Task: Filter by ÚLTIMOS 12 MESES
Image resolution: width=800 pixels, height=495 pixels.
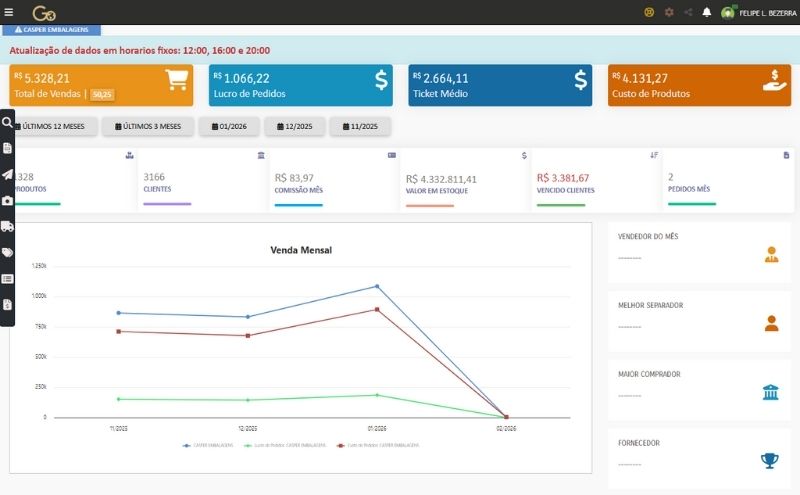Action: click(x=55, y=126)
